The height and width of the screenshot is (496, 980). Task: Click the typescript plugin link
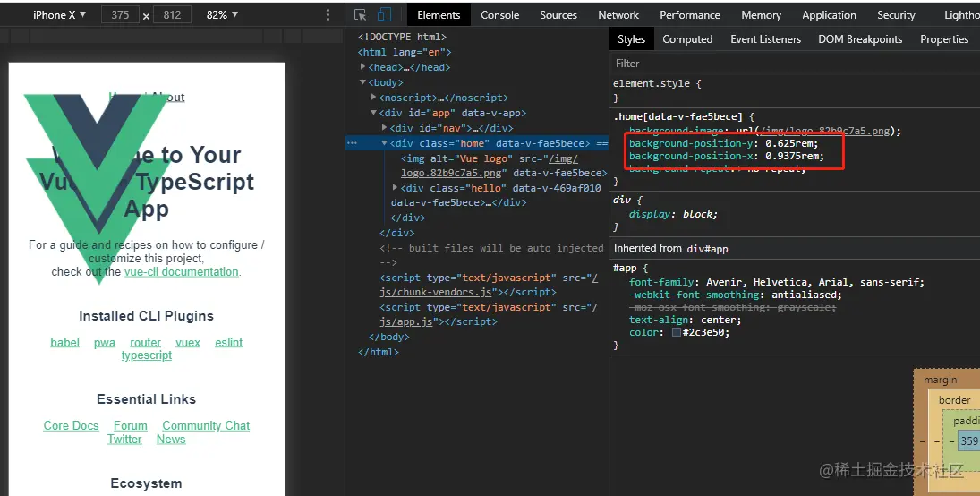[x=146, y=355]
